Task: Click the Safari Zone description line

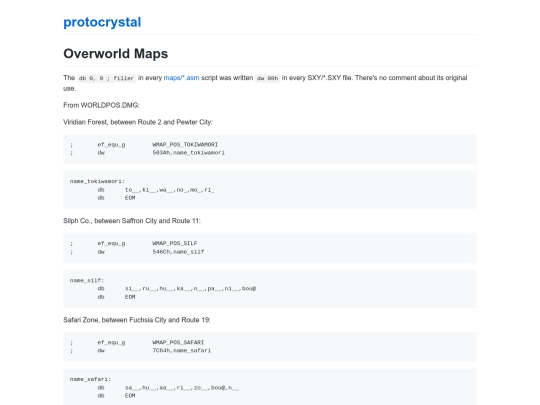Action: click(137, 320)
